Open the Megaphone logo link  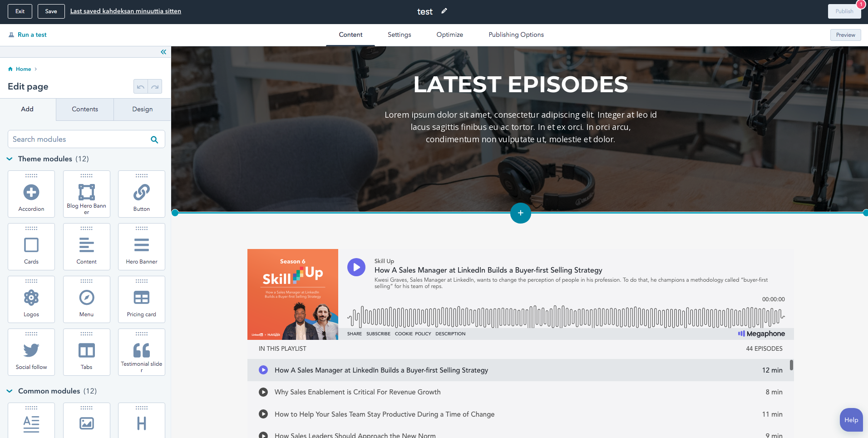point(761,333)
